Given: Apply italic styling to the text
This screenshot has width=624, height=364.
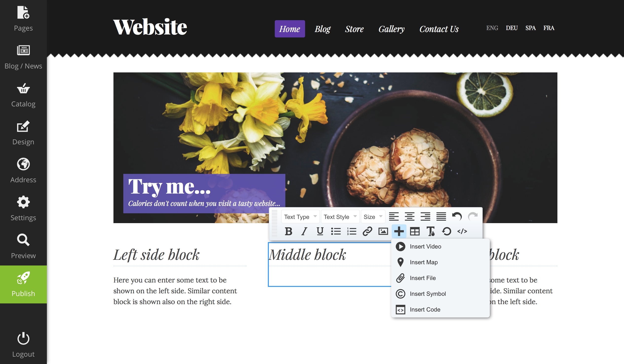Looking at the screenshot, I should pos(304,232).
